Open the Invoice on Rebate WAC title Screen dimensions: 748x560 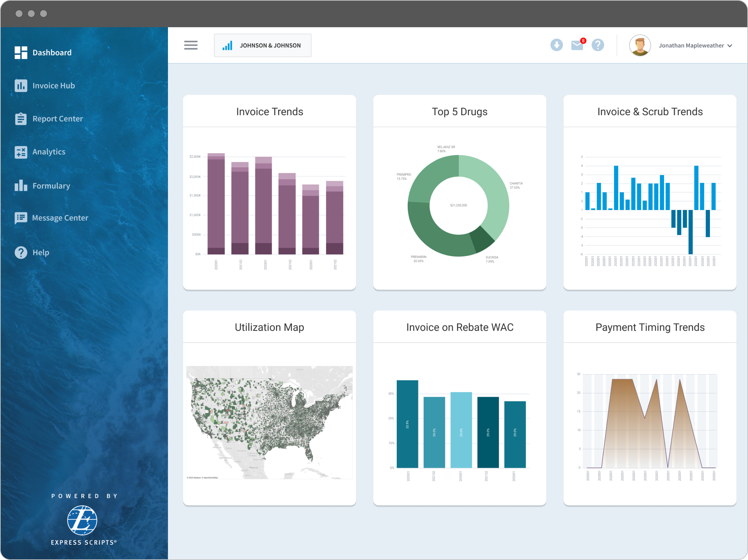coord(460,327)
